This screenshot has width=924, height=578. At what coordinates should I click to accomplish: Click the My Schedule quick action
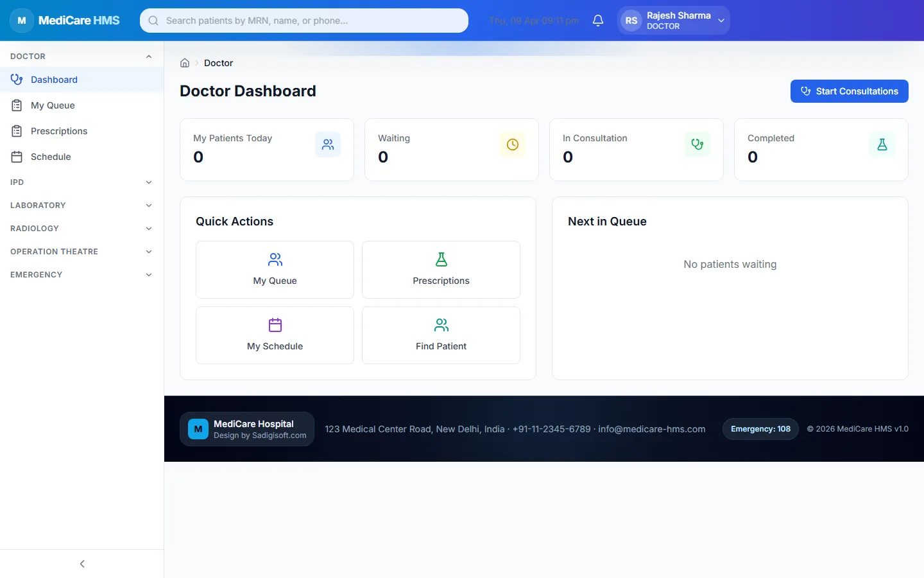click(x=275, y=335)
